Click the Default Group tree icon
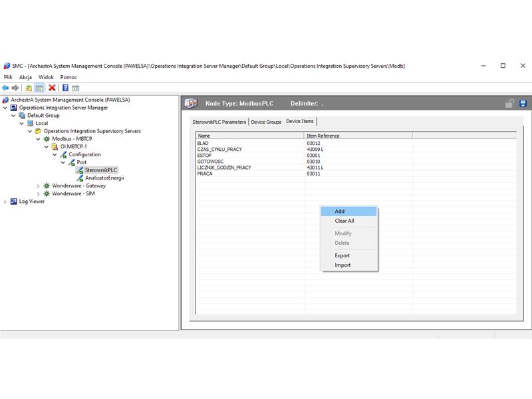The image size is (532, 399). tap(22, 115)
